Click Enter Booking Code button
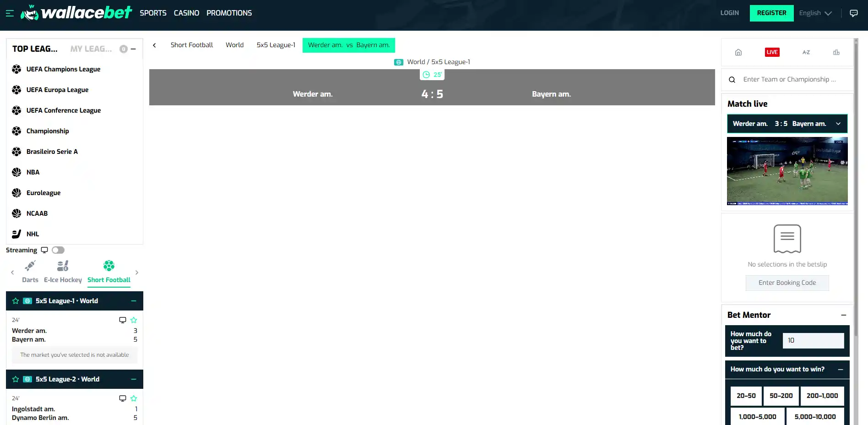 pos(787,283)
